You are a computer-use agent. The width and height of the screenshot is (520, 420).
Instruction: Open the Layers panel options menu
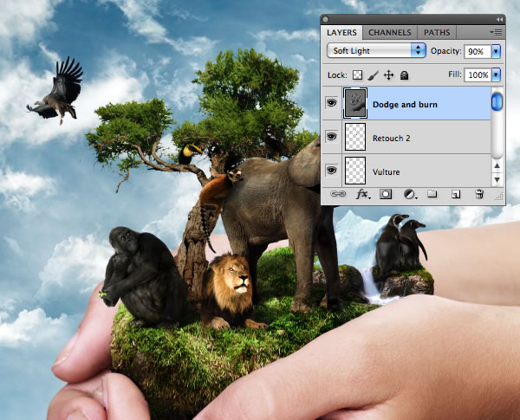tap(496, 32)
